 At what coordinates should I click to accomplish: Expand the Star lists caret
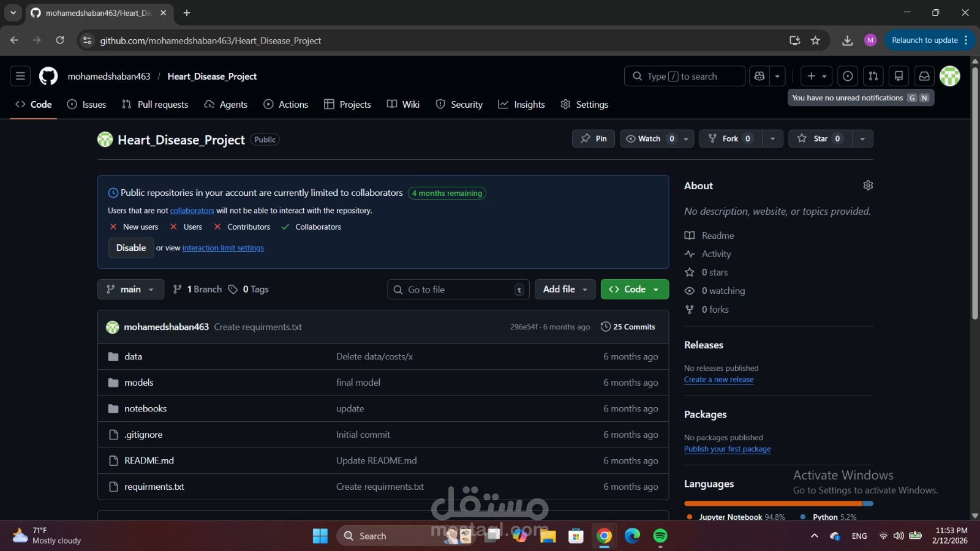click(x=862, y=138)
